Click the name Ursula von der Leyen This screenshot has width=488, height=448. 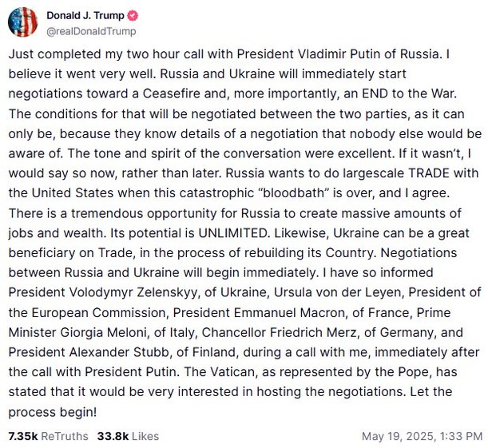[339, 292]
